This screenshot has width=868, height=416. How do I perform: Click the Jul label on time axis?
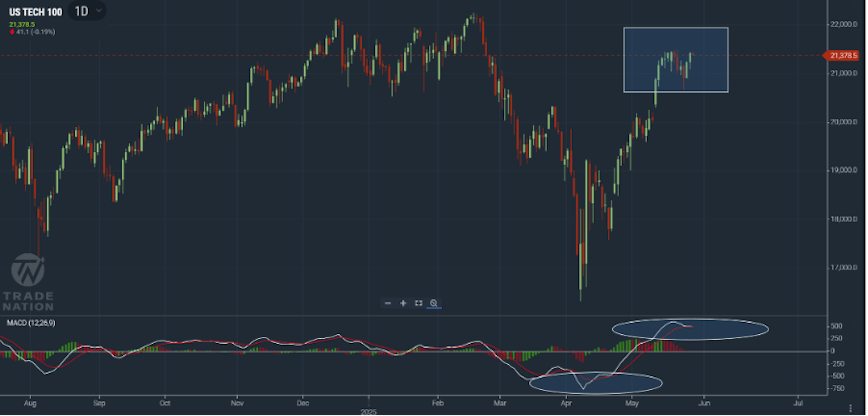click(x=798, y=403)
